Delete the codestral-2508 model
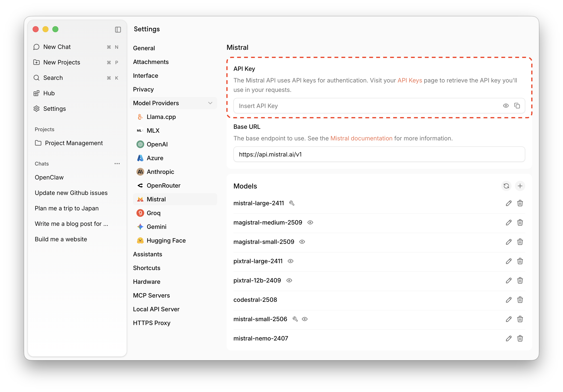Screen dimensions: 563x392 point(520,300)
